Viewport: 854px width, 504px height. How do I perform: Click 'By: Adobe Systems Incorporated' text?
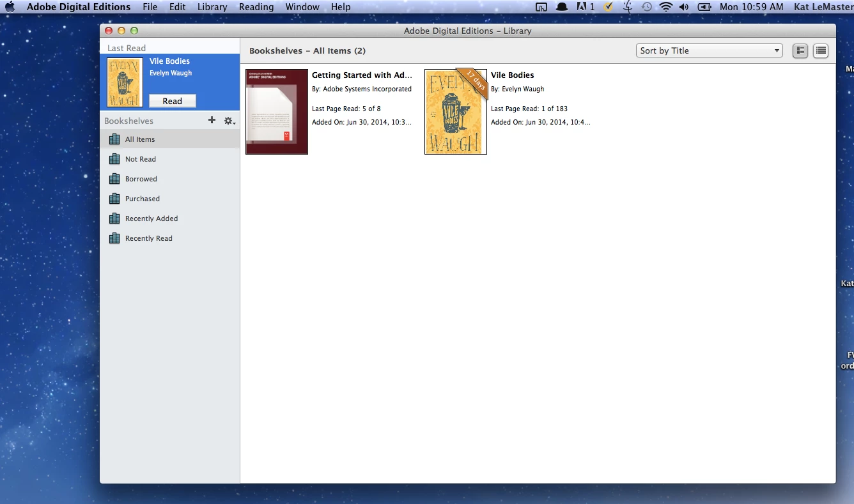tap(362, 89)
